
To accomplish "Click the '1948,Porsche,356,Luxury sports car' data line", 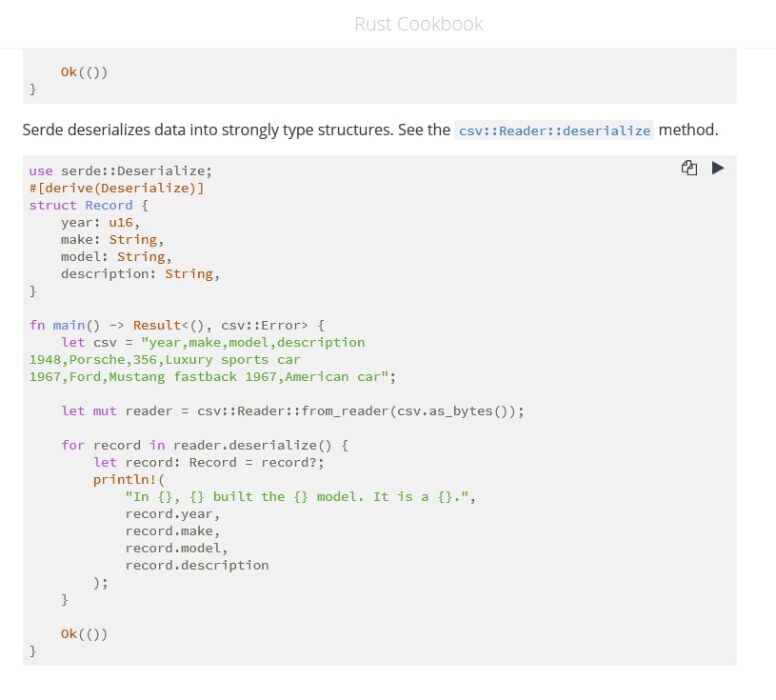I will point(165,359).
